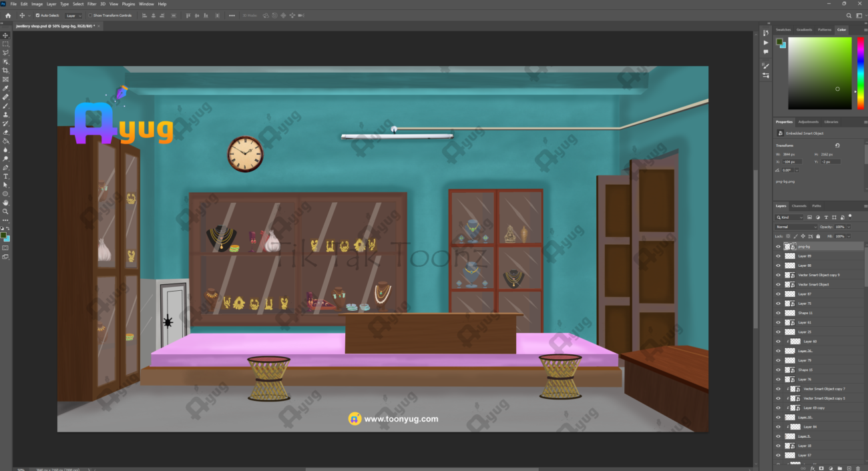
Task: Select the Eyedropper tool
Action: click(x=6, y=88)
